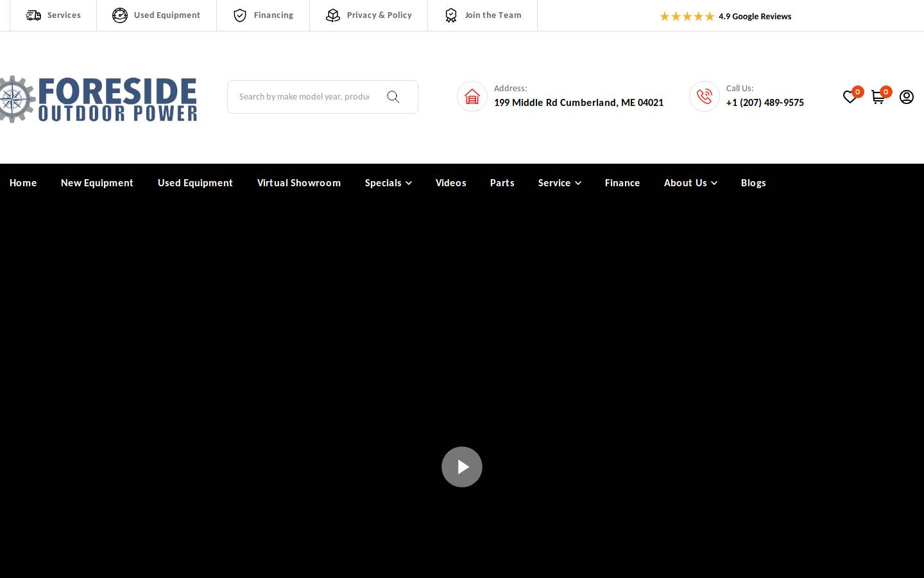Open the user account icon
Viewport: 924px width, 578px height.
907,97
